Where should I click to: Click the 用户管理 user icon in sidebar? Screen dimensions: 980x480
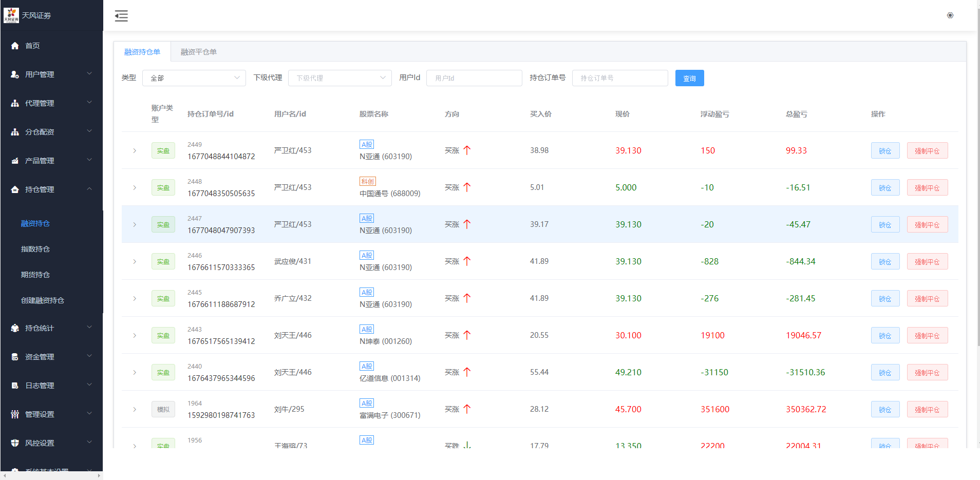(15, 74)
